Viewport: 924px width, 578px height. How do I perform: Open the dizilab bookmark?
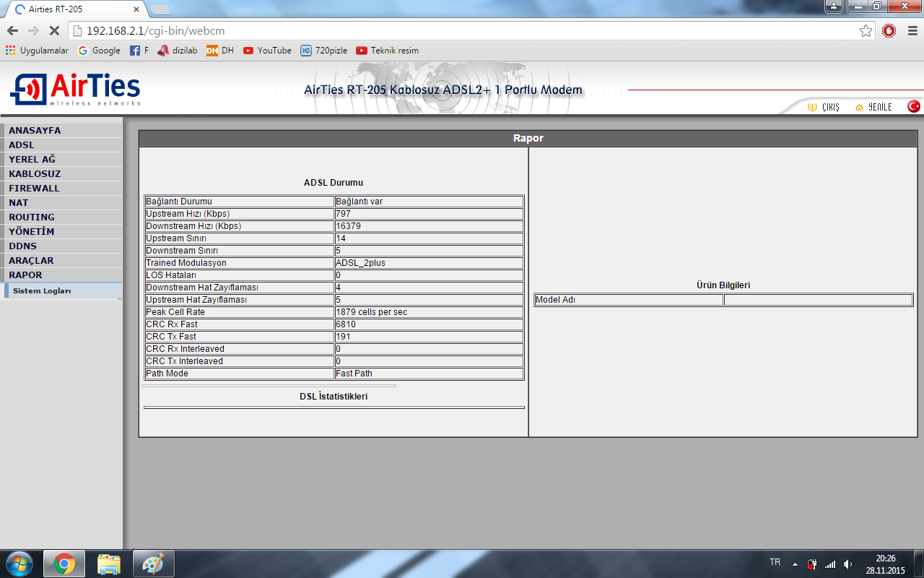coord(178,51)
